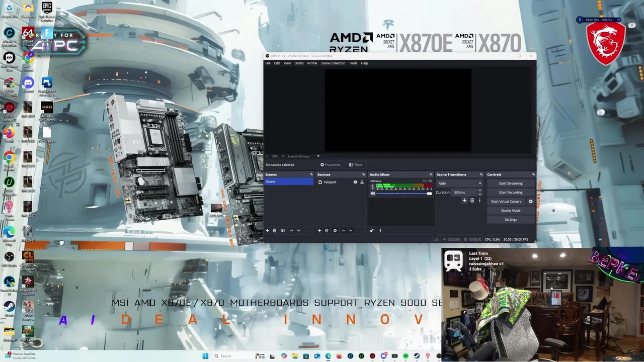Add a scene transition plus icon
The height and width of the screenshot is (362, 644).
pos(464,200)
